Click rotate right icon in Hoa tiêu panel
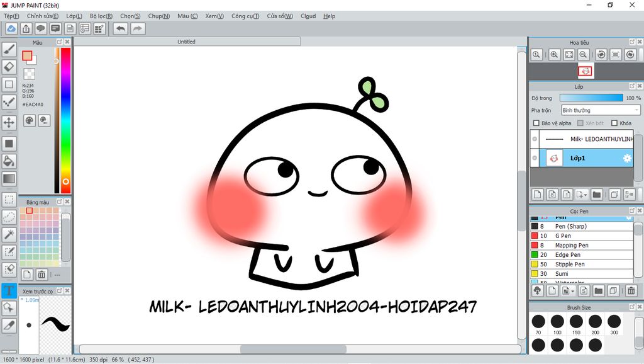Viewport: 644px width, 364px height. coord(630,55)
